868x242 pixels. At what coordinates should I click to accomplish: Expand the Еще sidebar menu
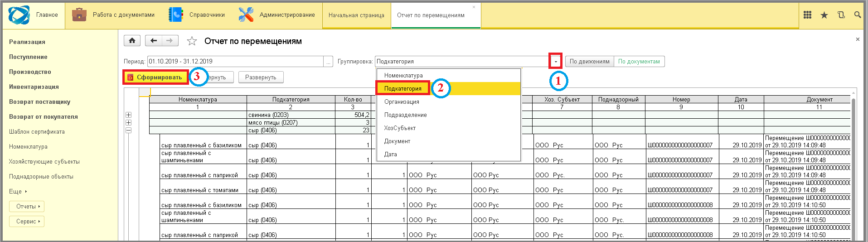click(18, 192)
